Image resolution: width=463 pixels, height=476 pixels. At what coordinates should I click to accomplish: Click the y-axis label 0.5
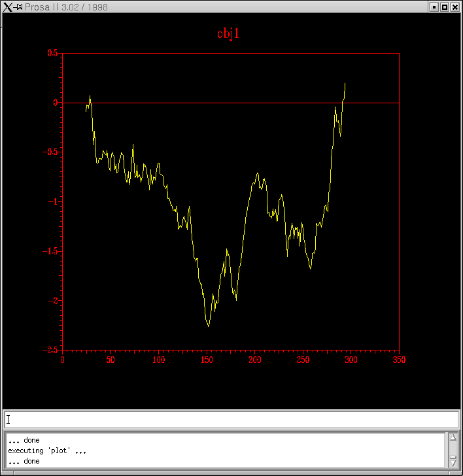coord(52,53)
